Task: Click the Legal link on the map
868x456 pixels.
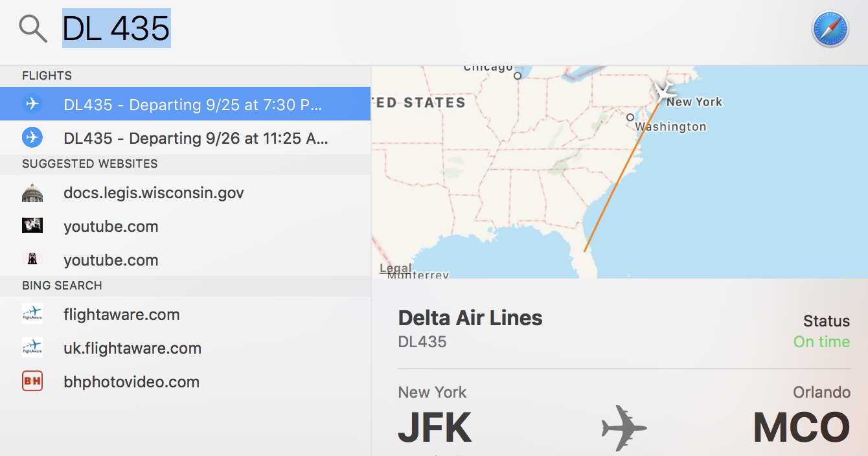Action: click(395, 268)
